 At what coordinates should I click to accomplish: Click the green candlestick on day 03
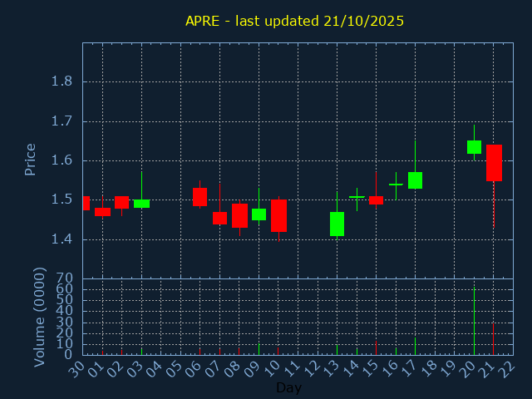click(141, 204)
